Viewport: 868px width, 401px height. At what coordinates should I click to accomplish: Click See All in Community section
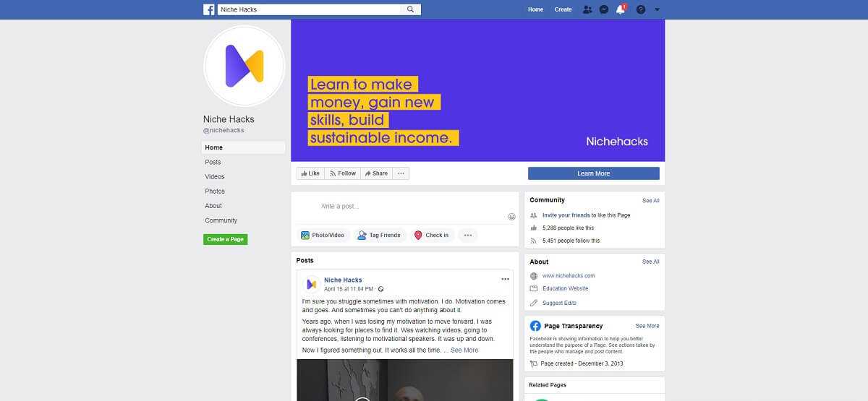(651, 201)
